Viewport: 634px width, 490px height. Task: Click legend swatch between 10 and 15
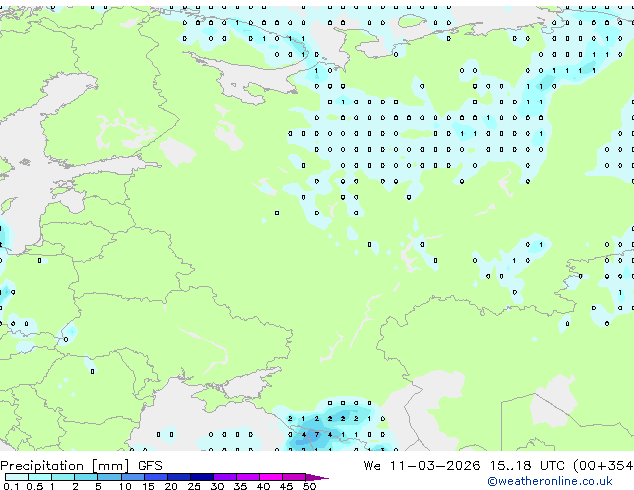[132, 477]
